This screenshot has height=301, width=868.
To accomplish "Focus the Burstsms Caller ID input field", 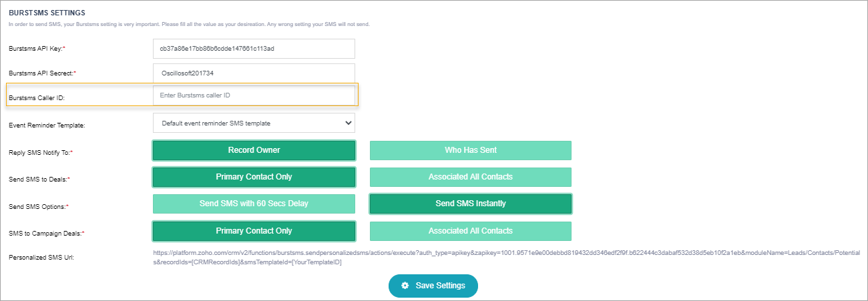I will tap(254, 95).
